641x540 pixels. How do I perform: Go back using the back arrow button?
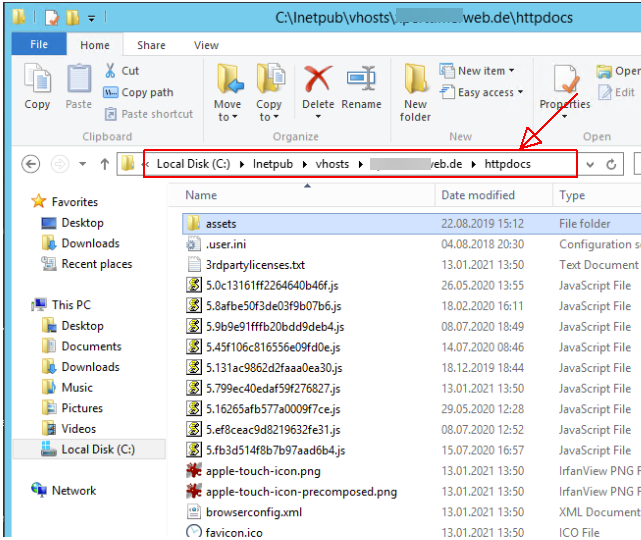30,164
